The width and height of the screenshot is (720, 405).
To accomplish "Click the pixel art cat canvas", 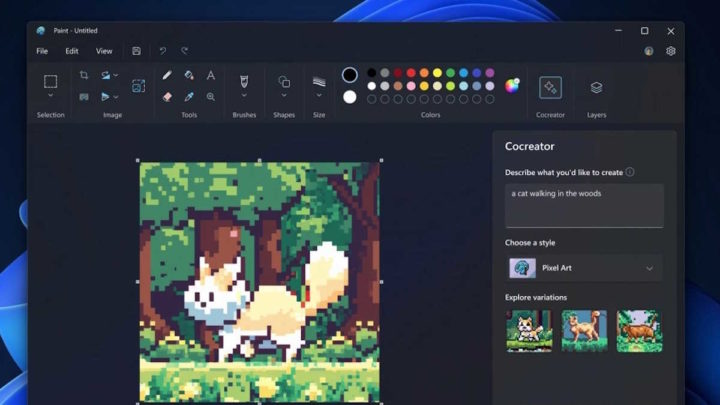I will pos(259,282).
